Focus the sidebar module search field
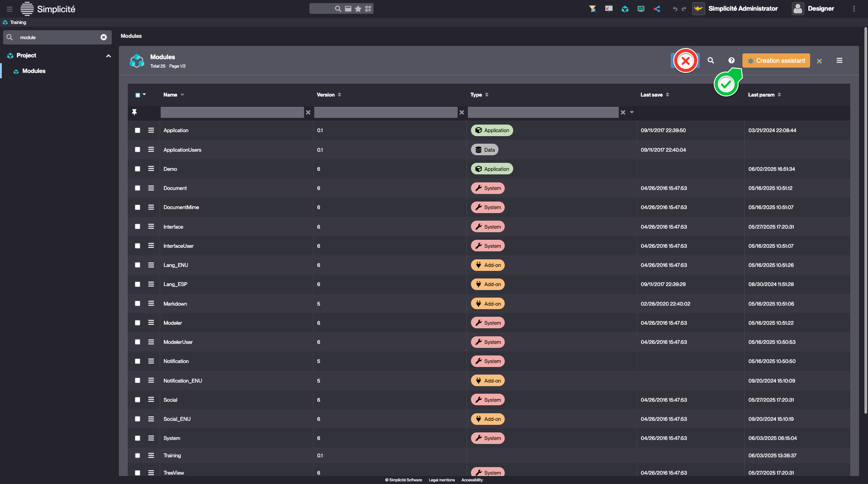Screen dimensions: 868x484 tap(58, 37)
